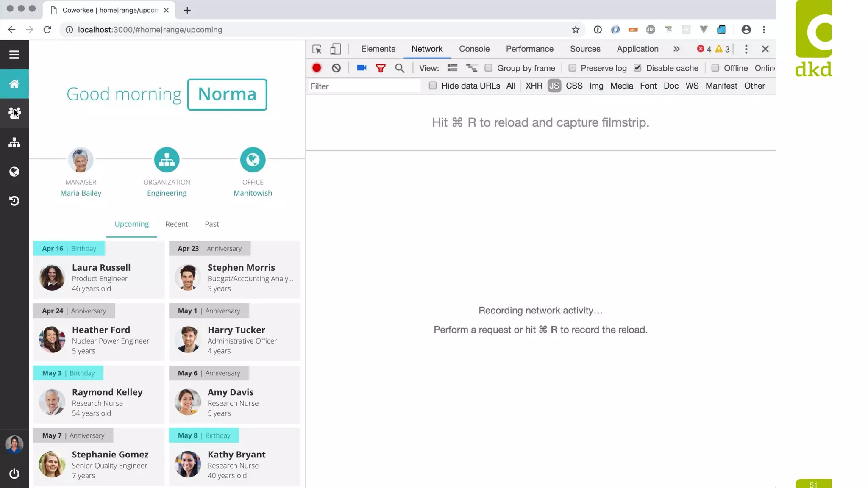Select the Recent events tab
Screen dimensions: 868x488
(176, 224)
